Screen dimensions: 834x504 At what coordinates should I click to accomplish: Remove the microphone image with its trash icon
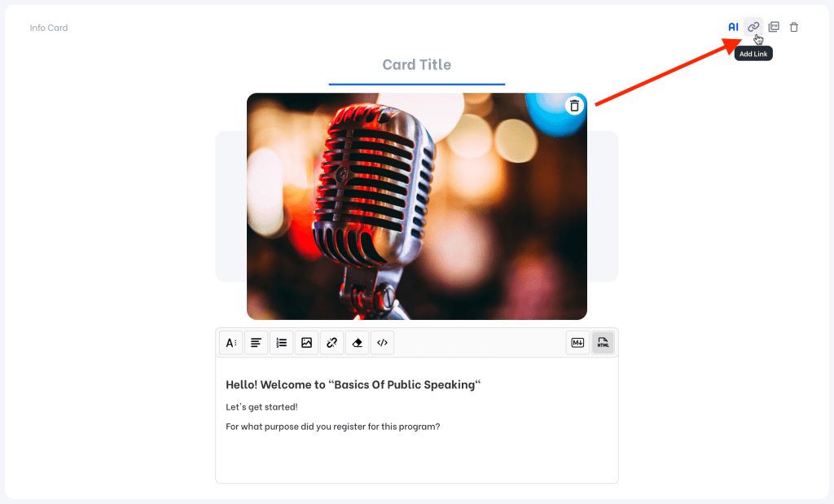point(574,106)
